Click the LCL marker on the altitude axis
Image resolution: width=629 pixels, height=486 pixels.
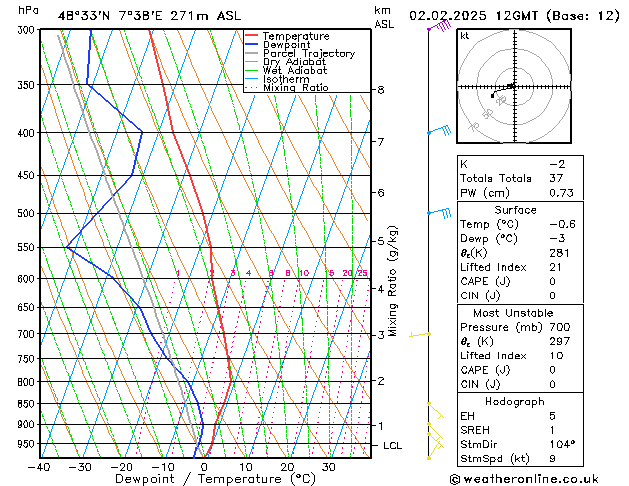tap(393, 445)
